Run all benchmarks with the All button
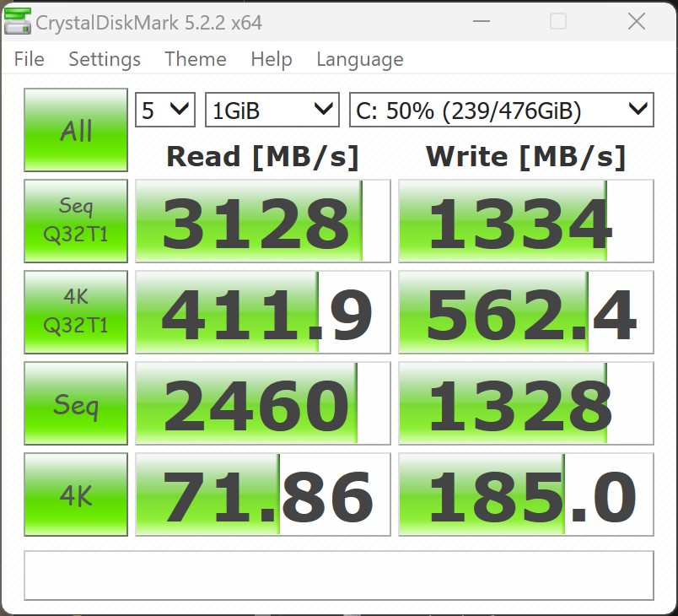The width and height of the screenshot is (678, 616). [x=76, y=130]
